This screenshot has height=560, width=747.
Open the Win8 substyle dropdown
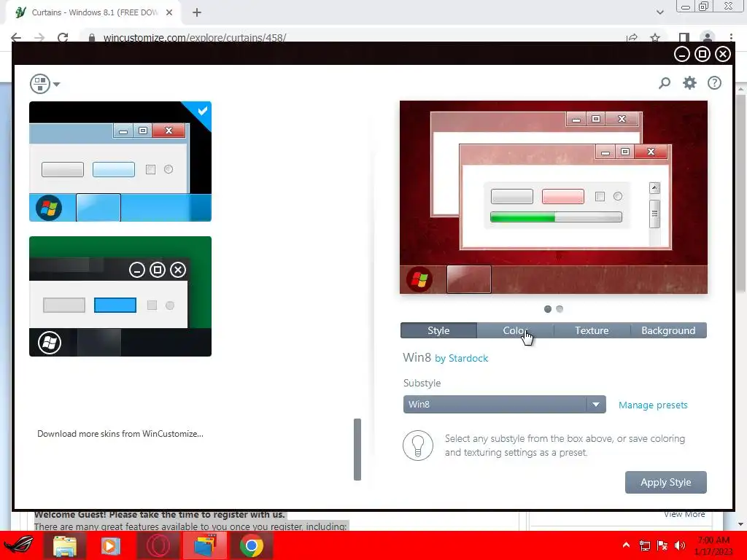click(505, 404)
